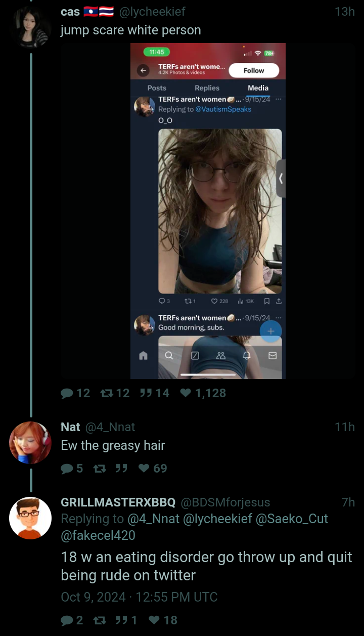Open GRILLMASTERXBBQ's profile avatar
Screen dimensions: 364x636
point(30,518)
